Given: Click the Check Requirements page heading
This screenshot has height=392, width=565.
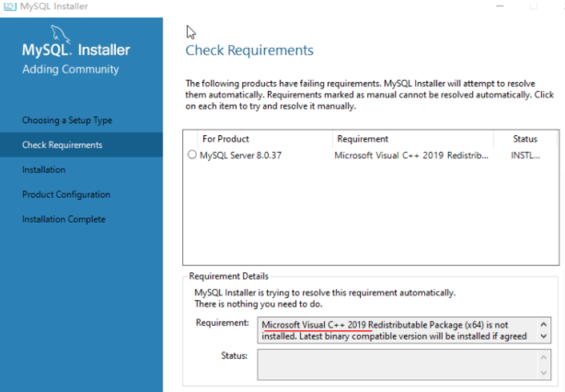Looking at the screenshot, I should click(x=249, y=51).
